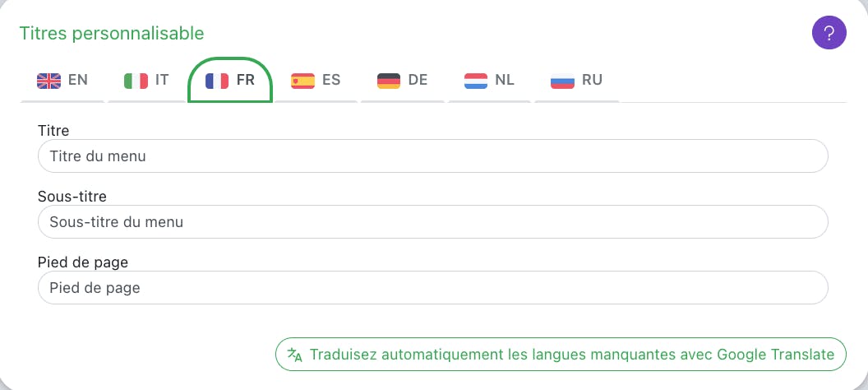
Task: Click the German flag icon
Action: click(389, 81)
